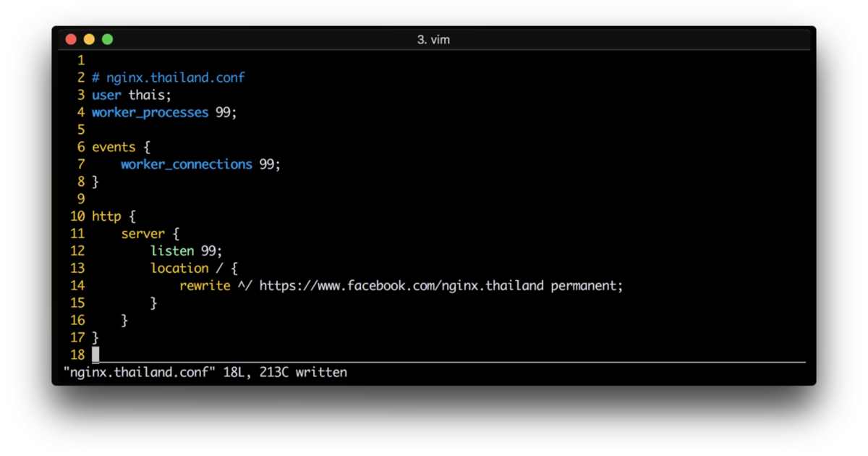Click the worker_connections directive
Image resolution: width=868 pixels, height=456 pixels.
click(x=187, y=164)
